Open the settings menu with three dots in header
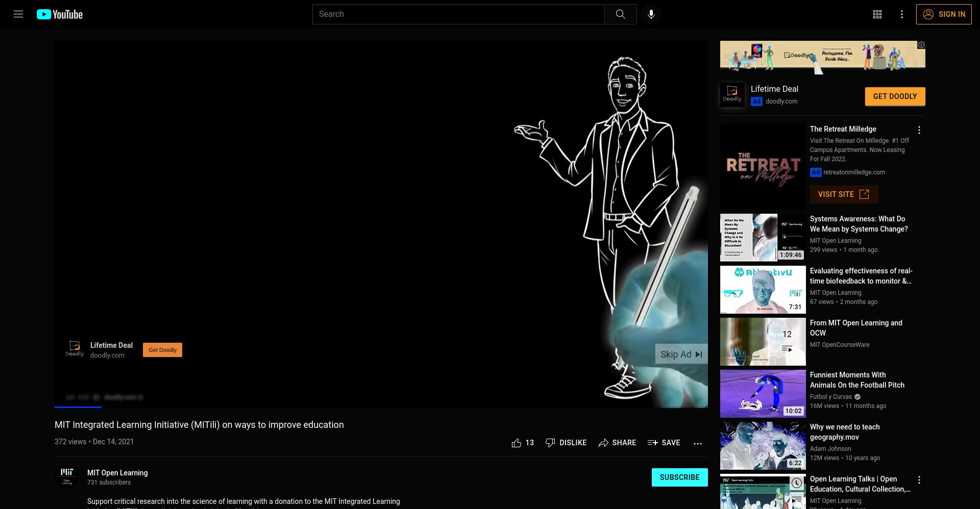 [x=902, y=14]
